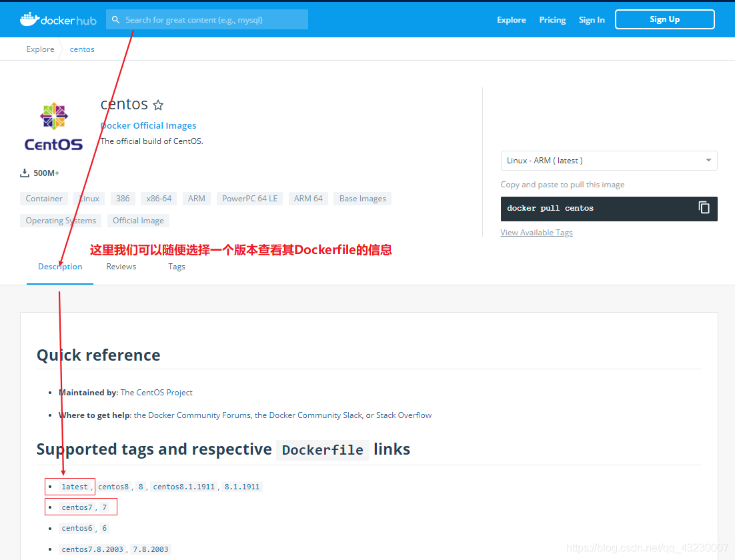Click 'Copy and paste to pull this image' text
735x560 pixels.
[x=562, y=185]
